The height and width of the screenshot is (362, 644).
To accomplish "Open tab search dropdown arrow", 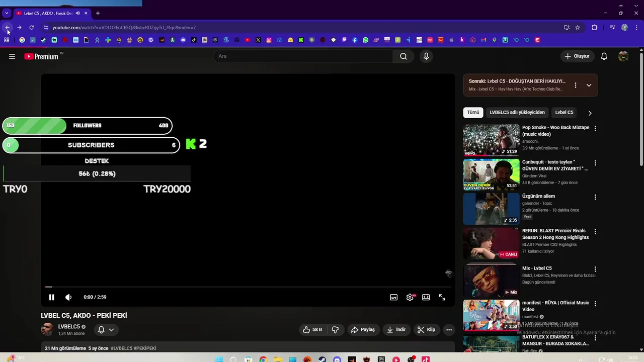I will [x=7, y=13].
